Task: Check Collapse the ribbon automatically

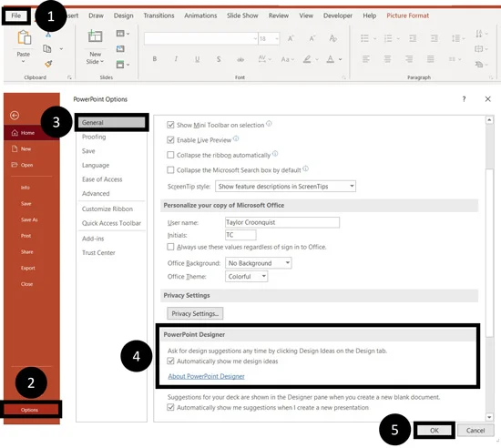Action: [170, 155]
